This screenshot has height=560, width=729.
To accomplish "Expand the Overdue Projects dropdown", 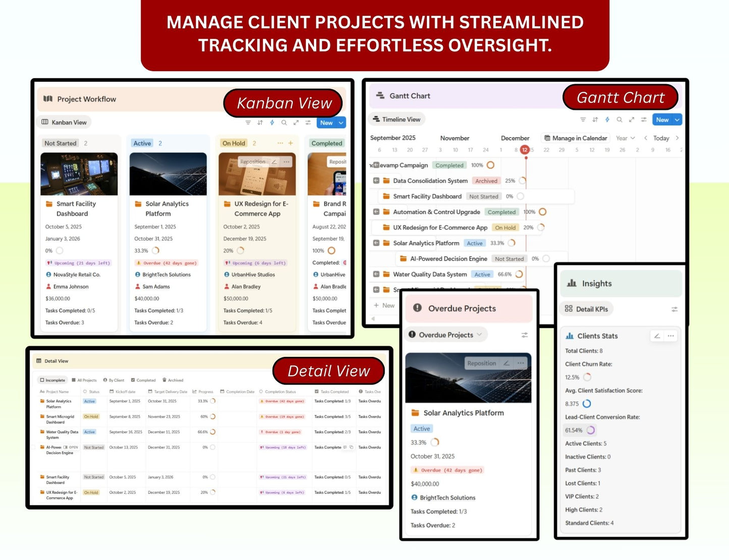I will click(479, 334).
